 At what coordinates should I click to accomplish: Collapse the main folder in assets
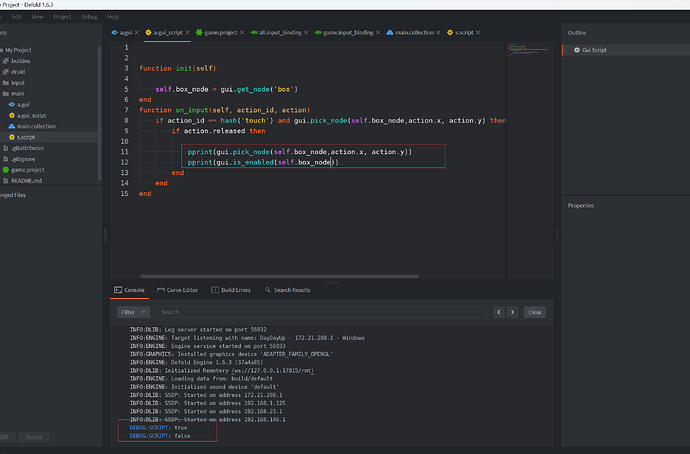(5, 93)
